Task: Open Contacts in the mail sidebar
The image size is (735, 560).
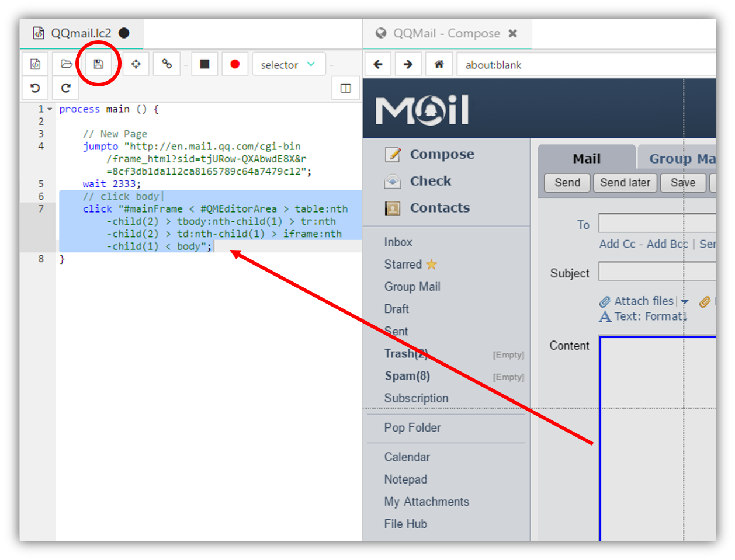Action: tap(440, 208)
